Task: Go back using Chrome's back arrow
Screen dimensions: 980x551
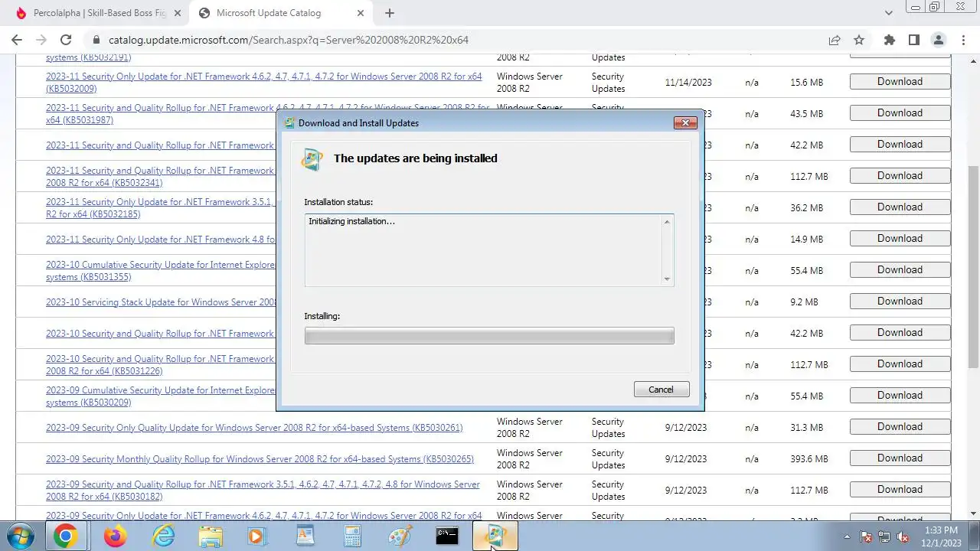Action: 17,40
